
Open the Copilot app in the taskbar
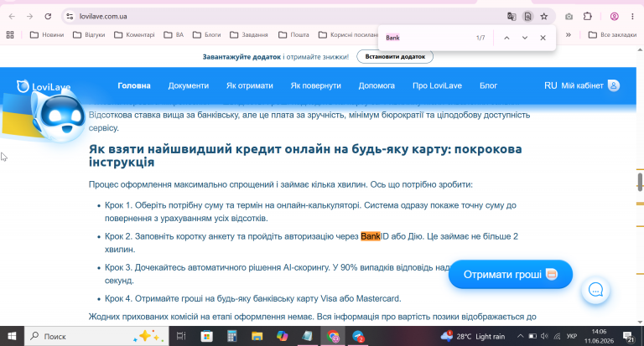point(282,336)
